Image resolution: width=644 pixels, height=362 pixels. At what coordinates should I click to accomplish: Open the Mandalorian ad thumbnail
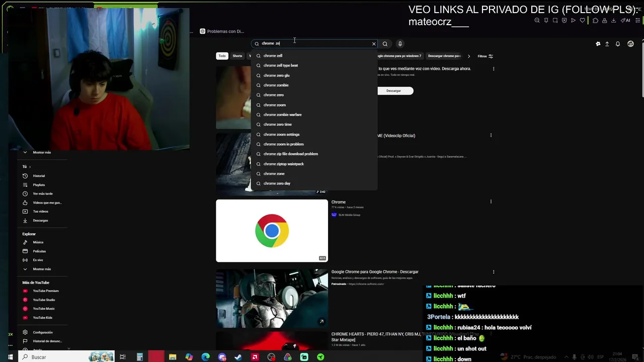[272, 298]
